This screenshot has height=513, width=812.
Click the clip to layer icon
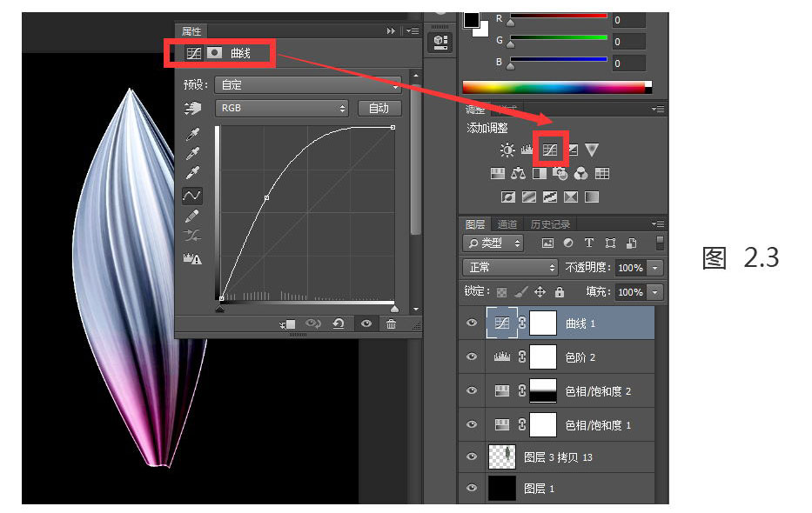287,324
